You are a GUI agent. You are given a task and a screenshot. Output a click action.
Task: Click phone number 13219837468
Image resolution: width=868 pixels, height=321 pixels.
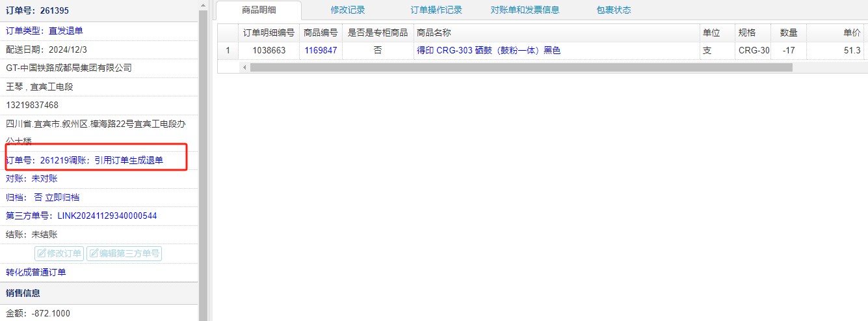(32, 105)
